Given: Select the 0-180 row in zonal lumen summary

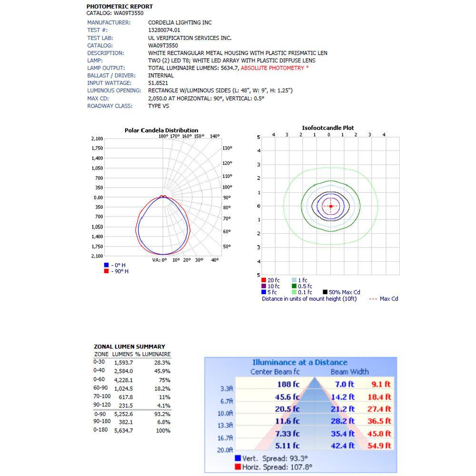Looking at the screenshot, I should coord(132,430).
